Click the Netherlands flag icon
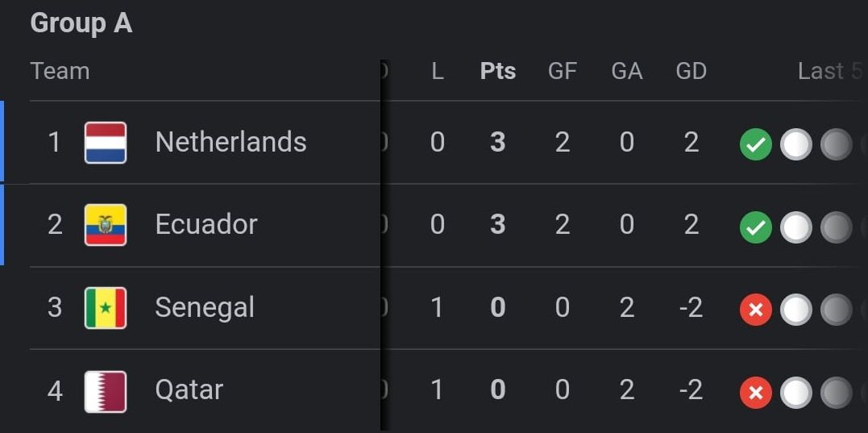This screenshot has height=433, width=868. tap(106, 143)
